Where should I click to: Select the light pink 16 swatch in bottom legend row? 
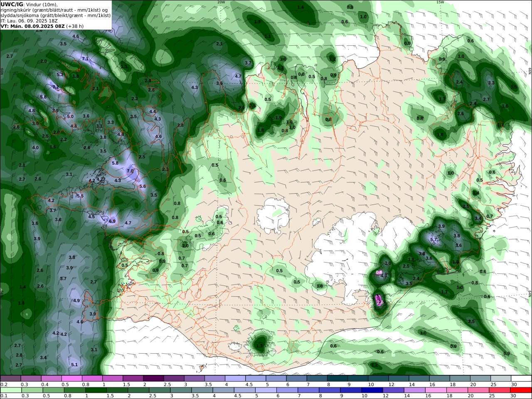click(x=436, y=390)
